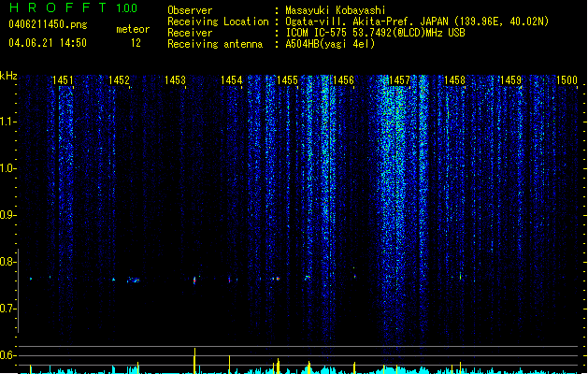Click the meteor label
This screenshot has width=588, height=374.
click(x=133, y=29)
